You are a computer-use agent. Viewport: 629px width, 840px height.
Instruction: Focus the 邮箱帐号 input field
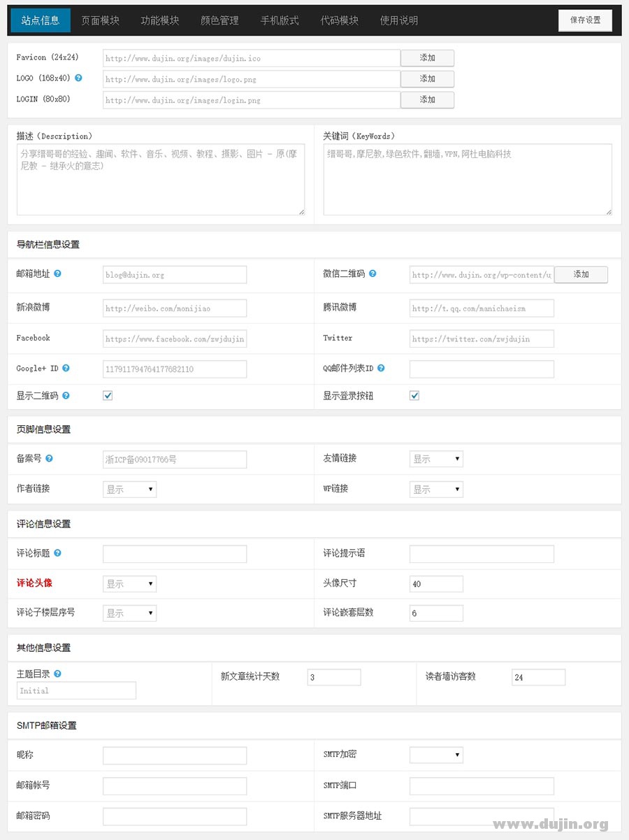(x=175, y=786)
